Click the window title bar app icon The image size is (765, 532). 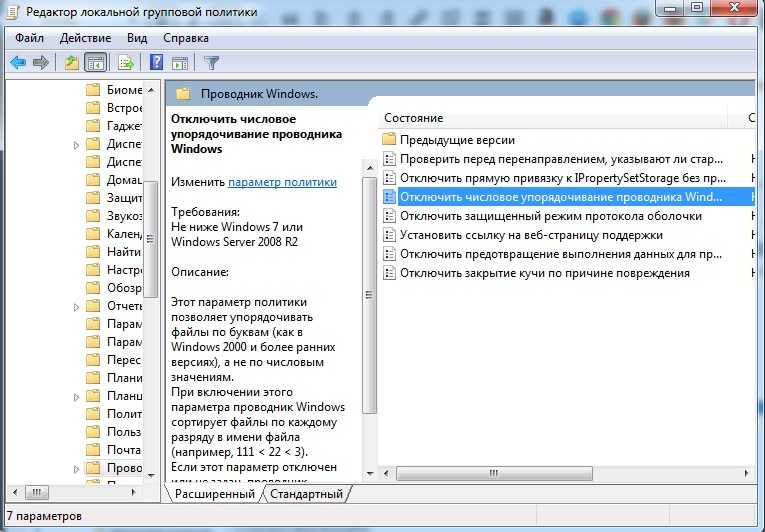point(12,12)
